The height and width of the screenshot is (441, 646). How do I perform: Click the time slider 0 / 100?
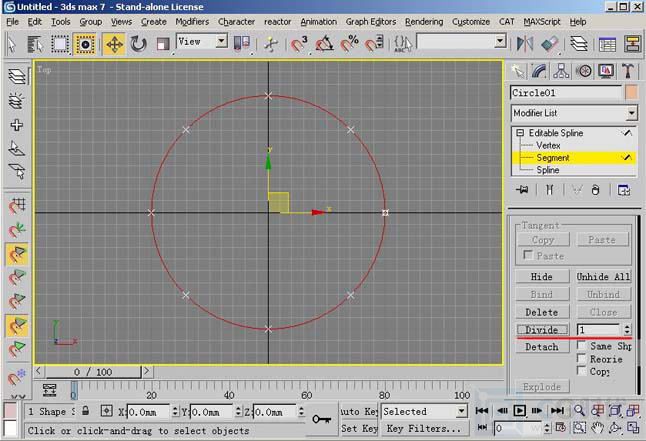click(x=93, y=372)
